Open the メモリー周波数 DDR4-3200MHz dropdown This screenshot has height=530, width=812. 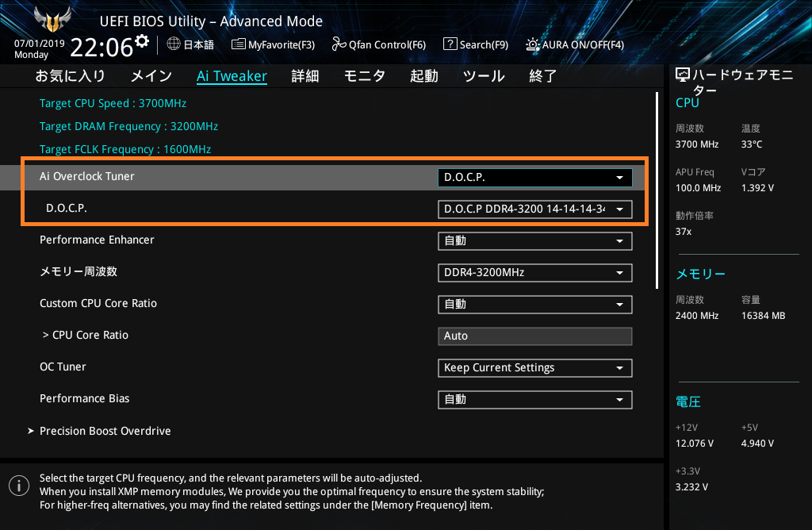coord(535,272)
